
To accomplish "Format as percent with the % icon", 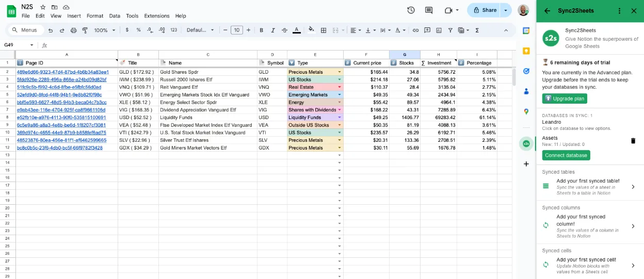I will click(138, 30).
